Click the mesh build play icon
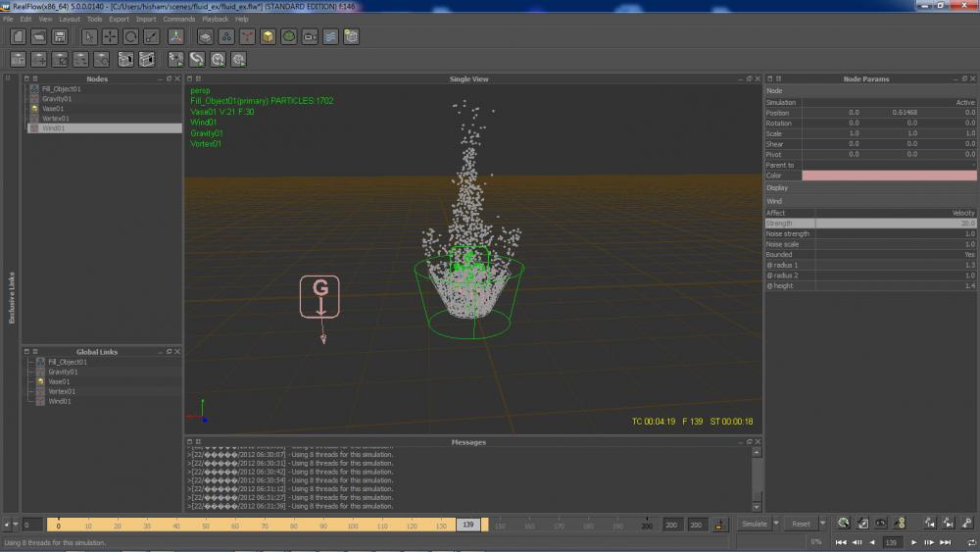 click(x=238, y=60)
